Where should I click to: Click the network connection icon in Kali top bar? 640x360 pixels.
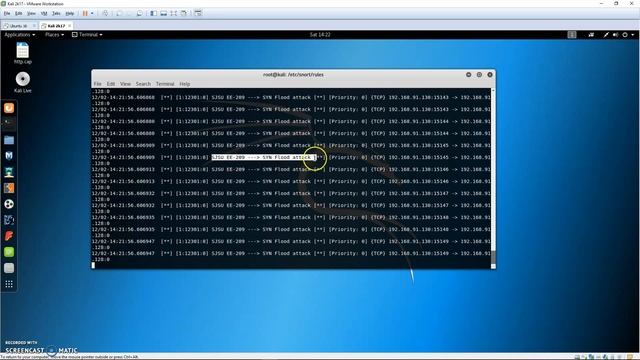pyautogui.click(x=606, y=35)
